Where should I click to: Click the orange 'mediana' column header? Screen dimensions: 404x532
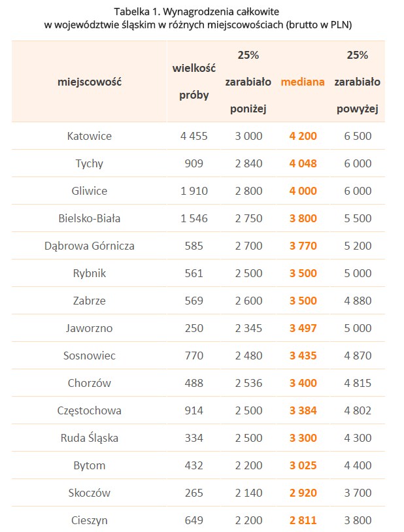[x=303, y=82]
